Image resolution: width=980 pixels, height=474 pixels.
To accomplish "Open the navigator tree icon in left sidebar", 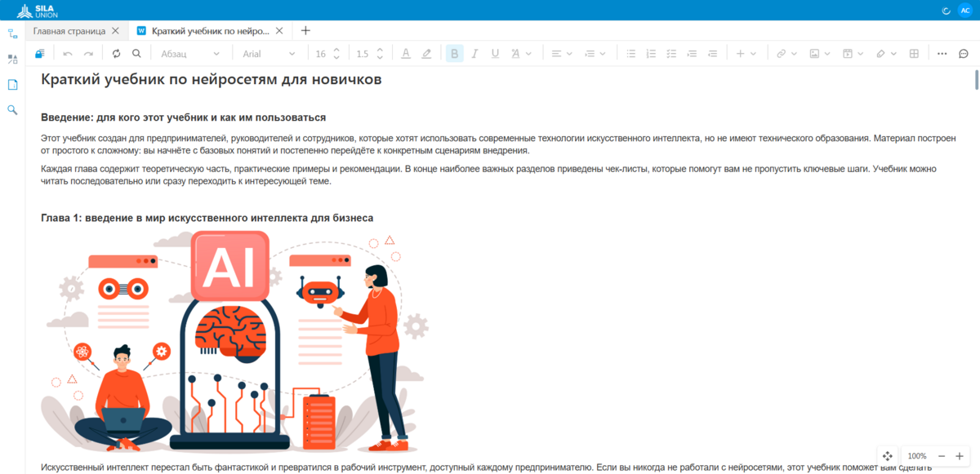I will click(12, 33).
